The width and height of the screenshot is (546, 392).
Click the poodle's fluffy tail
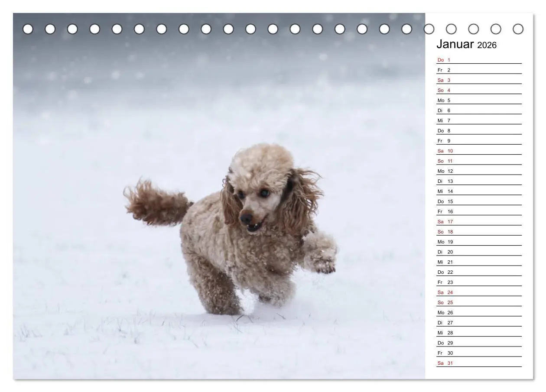pos(156,203)
